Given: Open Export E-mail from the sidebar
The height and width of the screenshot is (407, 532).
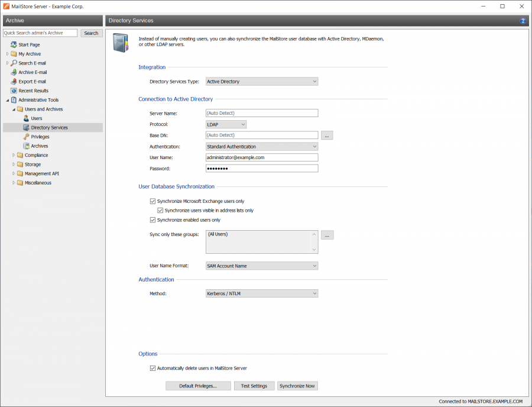Looking at the screenshot, I should (30, 81).
